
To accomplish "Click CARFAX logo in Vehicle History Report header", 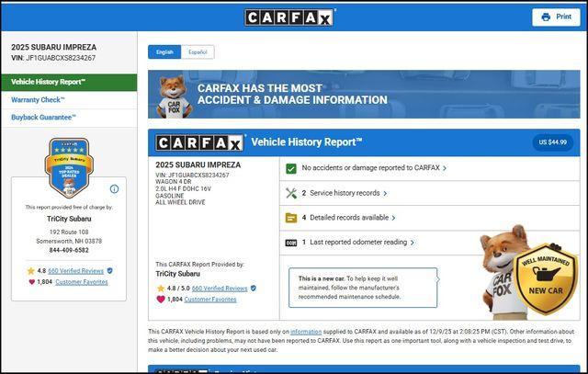I will 199,142.
